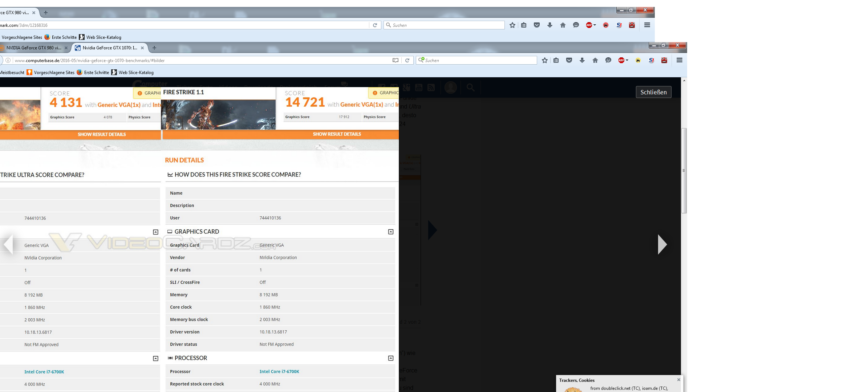Click SHOW RESULT DETAILS under Fire Strike
The width and height of the screenshot is (868, 392).
(x=337, y=134)
